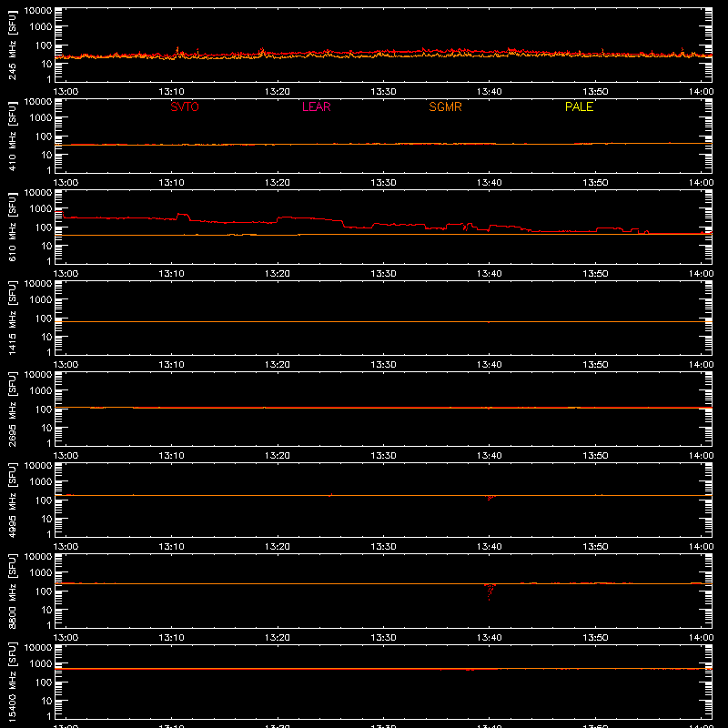
Task: Select the 610 MHz [SFU] axis title
Action: [13, 227]
